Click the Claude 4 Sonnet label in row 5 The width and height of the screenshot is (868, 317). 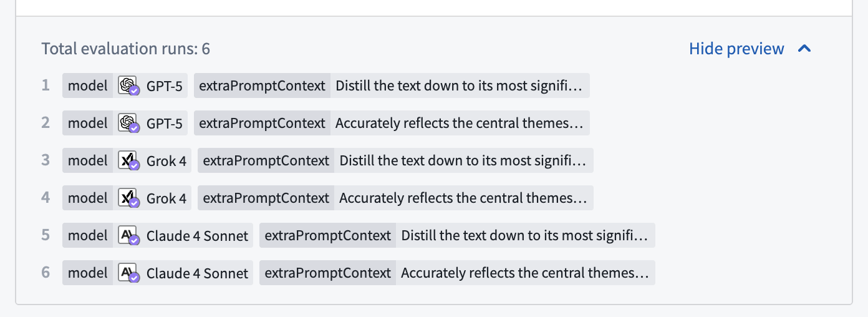197,236
